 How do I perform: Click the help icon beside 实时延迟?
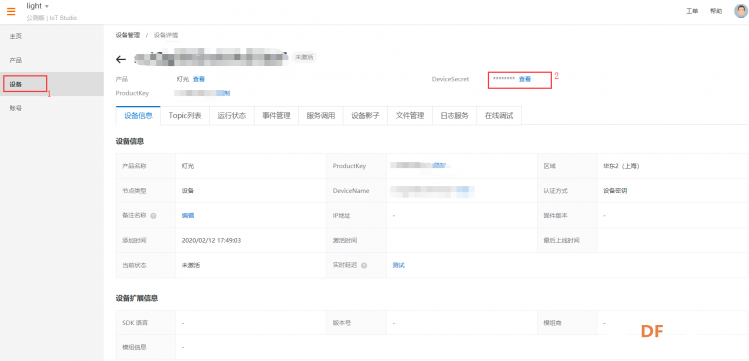pos(364,265)
